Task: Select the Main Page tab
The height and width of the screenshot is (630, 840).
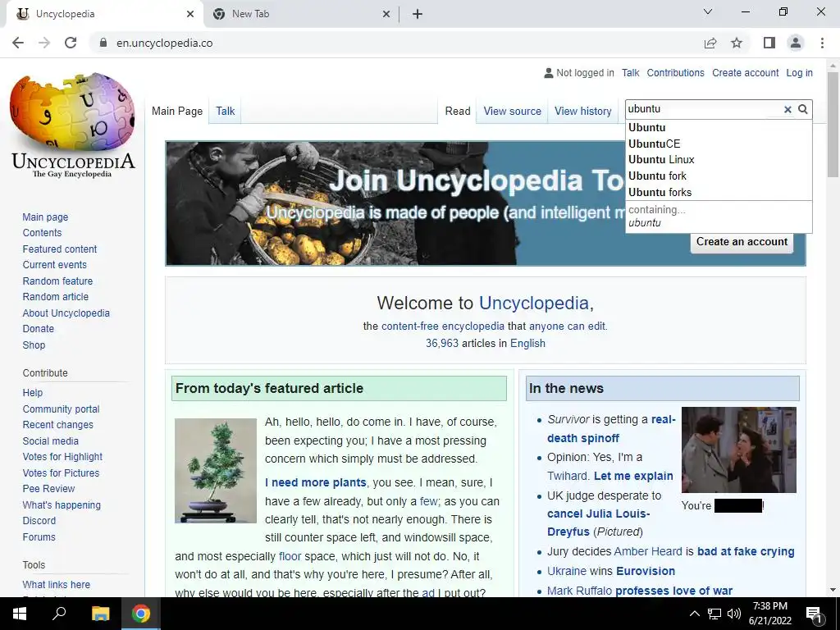Action: tap(177, 111)
